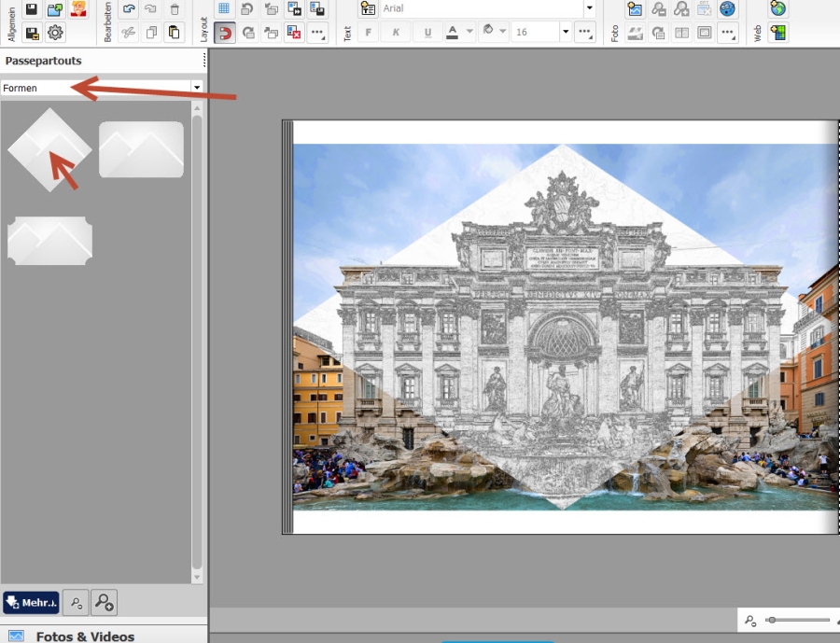Image resolution: width=840 pixels, height=643 pixels.
Task: Open the Formen category dropdown
Action: coord(196,88)
